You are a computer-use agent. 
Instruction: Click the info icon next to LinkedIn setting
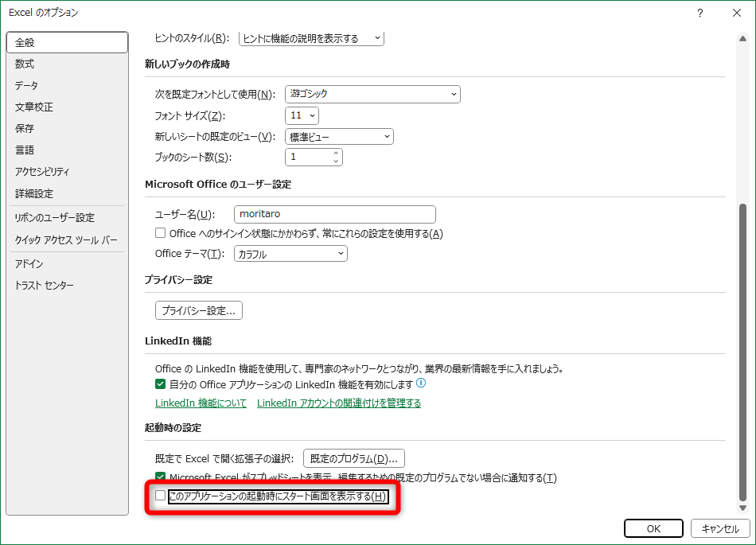(420, 383)
